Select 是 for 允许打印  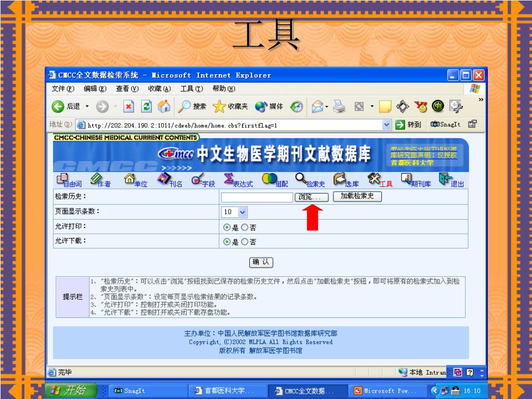click(227, 228)
